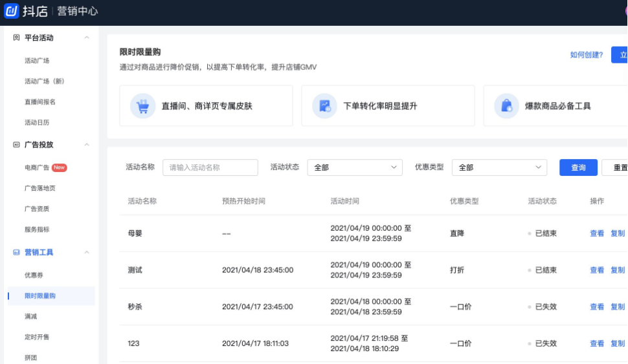Click the 优惠类型 column header
Image resolution: width=628 pixels, height=364 pixels.
click(464, 201)
